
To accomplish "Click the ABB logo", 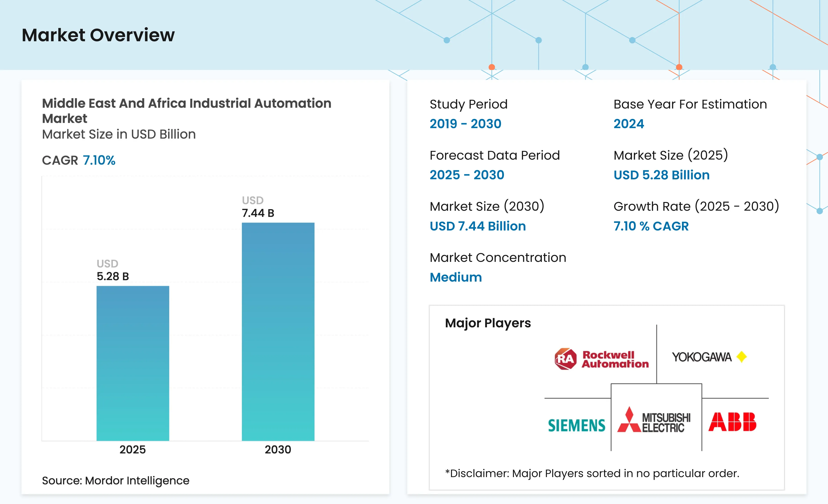I will click(732, 422).
